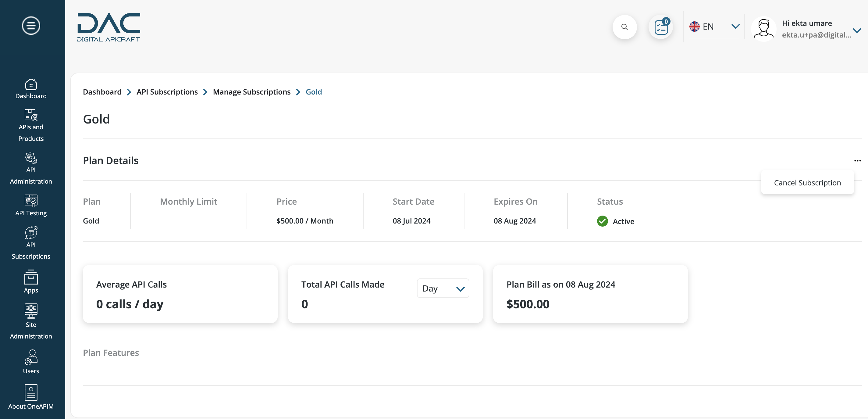Click the Average API Calls label

click(131, 284)
